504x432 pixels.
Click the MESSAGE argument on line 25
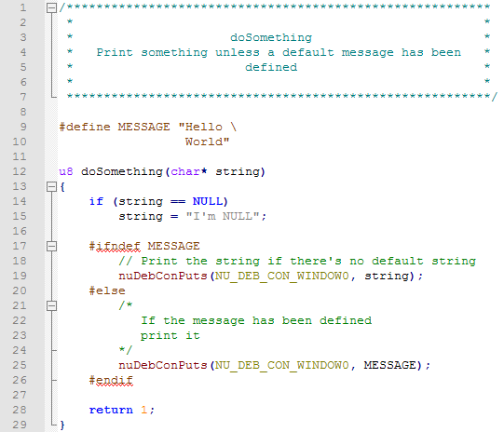coord(390,365)
